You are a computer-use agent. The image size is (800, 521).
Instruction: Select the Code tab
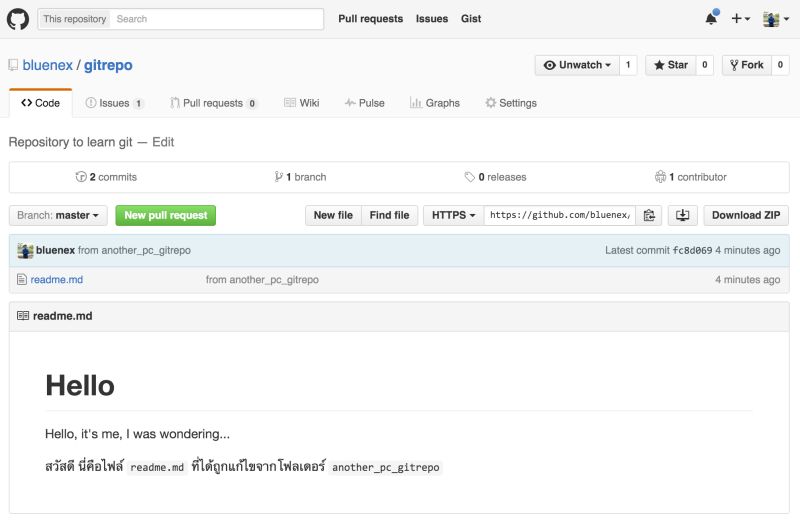pos(40,103)
